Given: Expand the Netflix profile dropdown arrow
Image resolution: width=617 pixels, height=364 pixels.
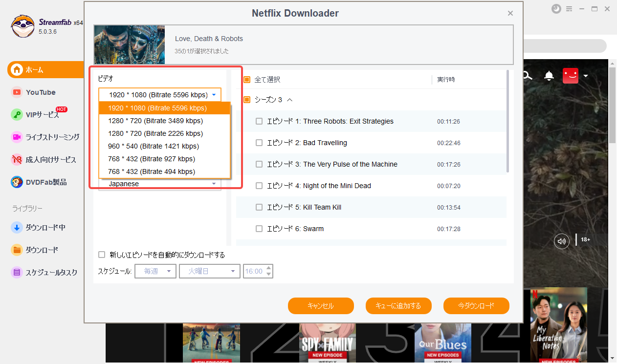Looking at the screenshot, I should tap(585, 76).
